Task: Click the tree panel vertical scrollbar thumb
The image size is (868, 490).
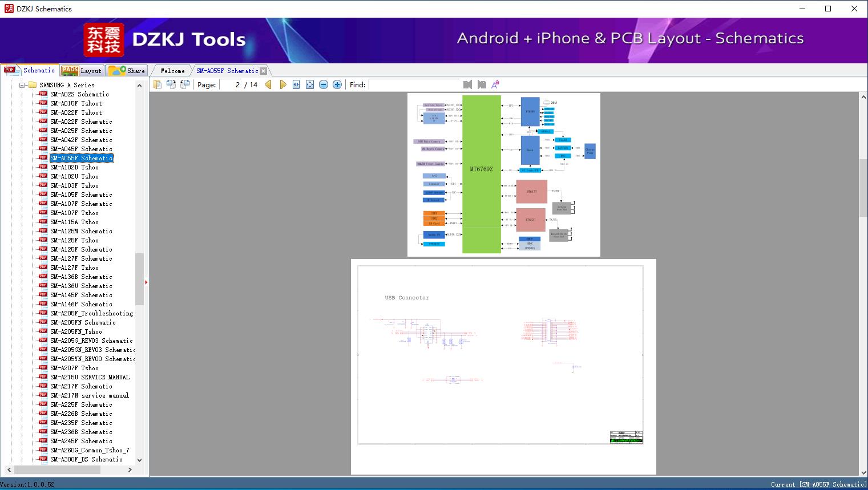Action: [x=139, y=279]
